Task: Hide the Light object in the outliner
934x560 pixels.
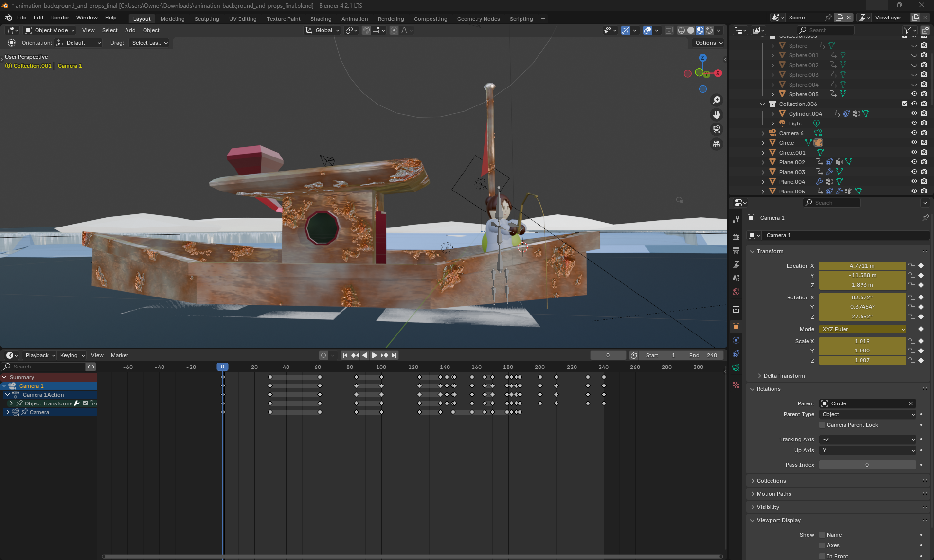Action: click(x=914, y=123)
